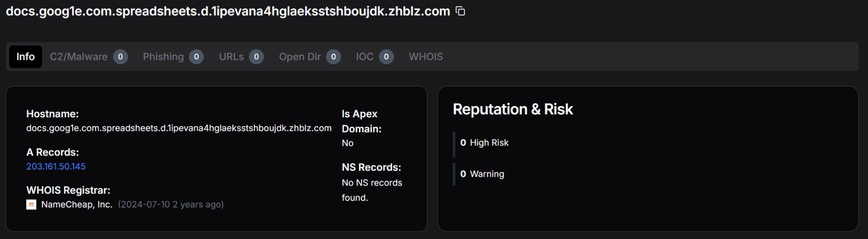Image resolution: width=868 pixels, height=239 pixels.
Task: Click the Phishing count badge
Action: (196, 57)
